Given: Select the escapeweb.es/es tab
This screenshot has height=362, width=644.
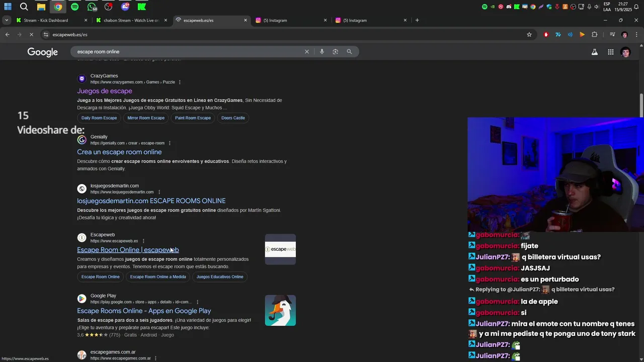Looking at the screenshot, I should [x=211, y=20].
